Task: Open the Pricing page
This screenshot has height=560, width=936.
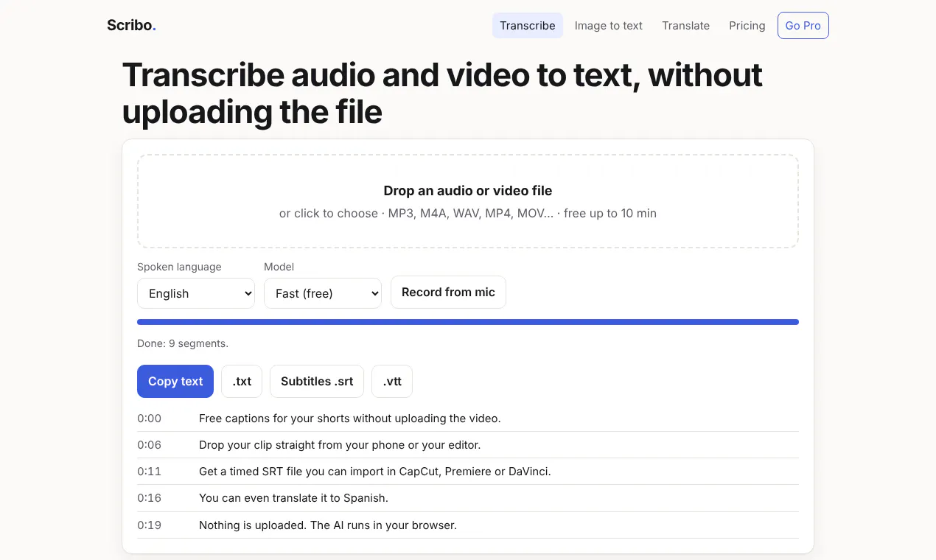Action: coord(747,25)
